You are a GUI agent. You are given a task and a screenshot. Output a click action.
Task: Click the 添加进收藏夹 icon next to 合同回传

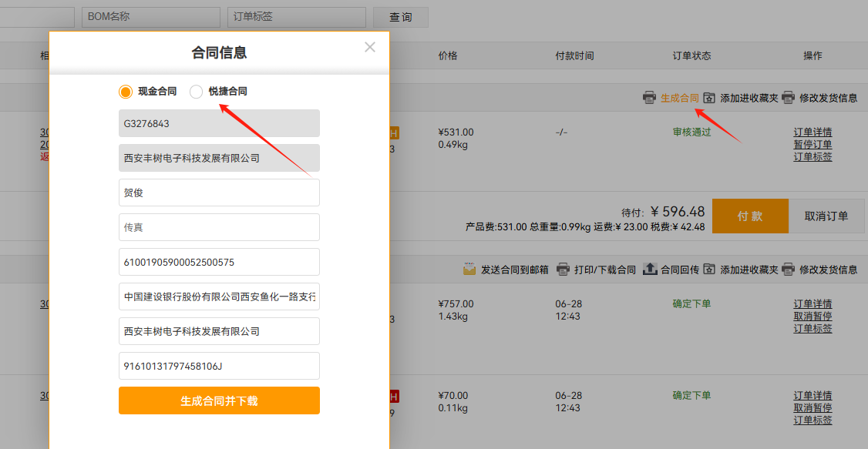(709, 270)
